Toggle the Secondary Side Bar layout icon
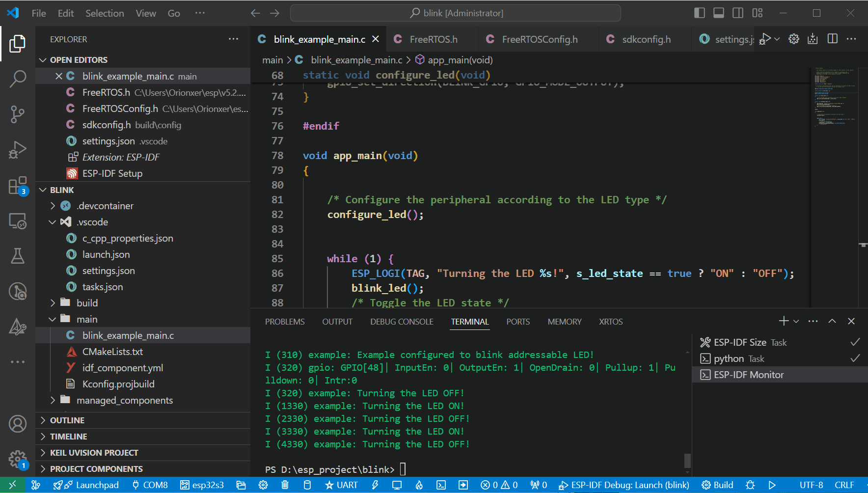The height and width of the screenshot is (493, 868). pyautogui.click(x=738, y=13)
